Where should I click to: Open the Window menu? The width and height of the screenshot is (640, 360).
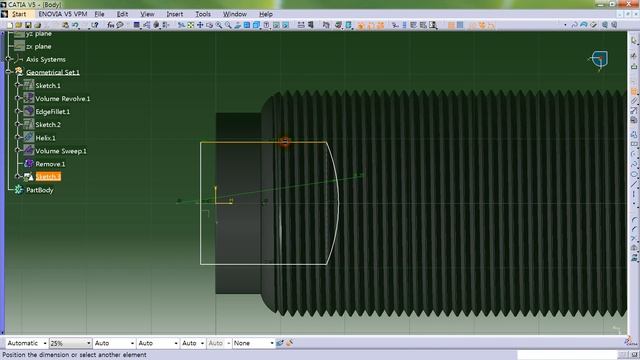tap(235, 14)
